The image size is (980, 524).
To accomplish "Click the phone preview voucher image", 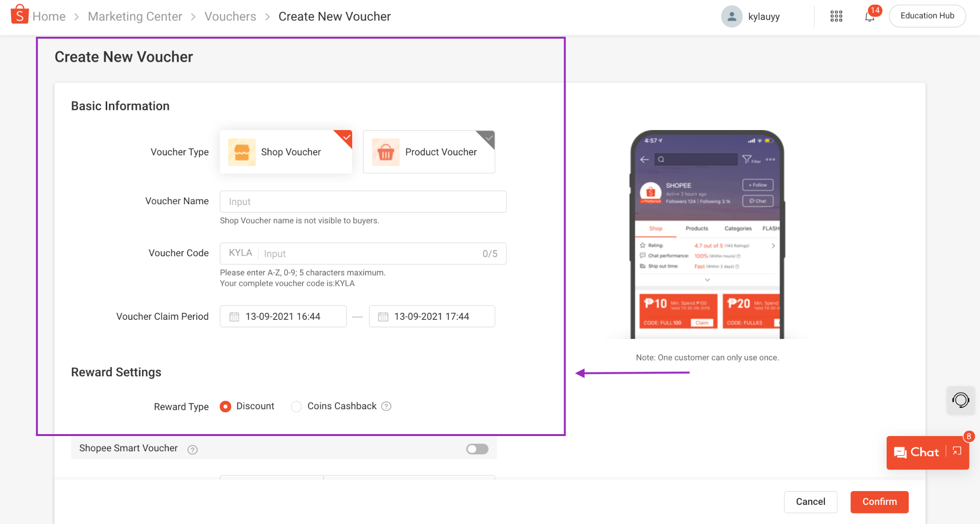I will point(707,234).
